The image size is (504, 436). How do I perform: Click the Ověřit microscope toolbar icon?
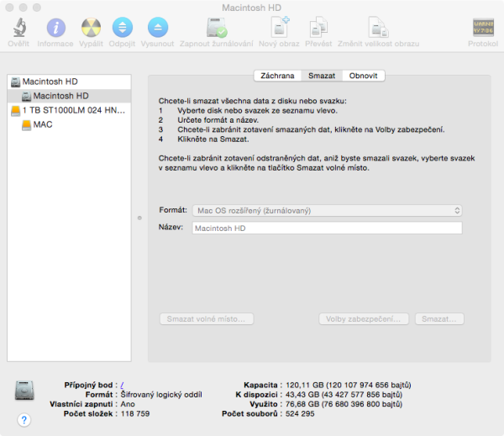click(x=18, y=29)
